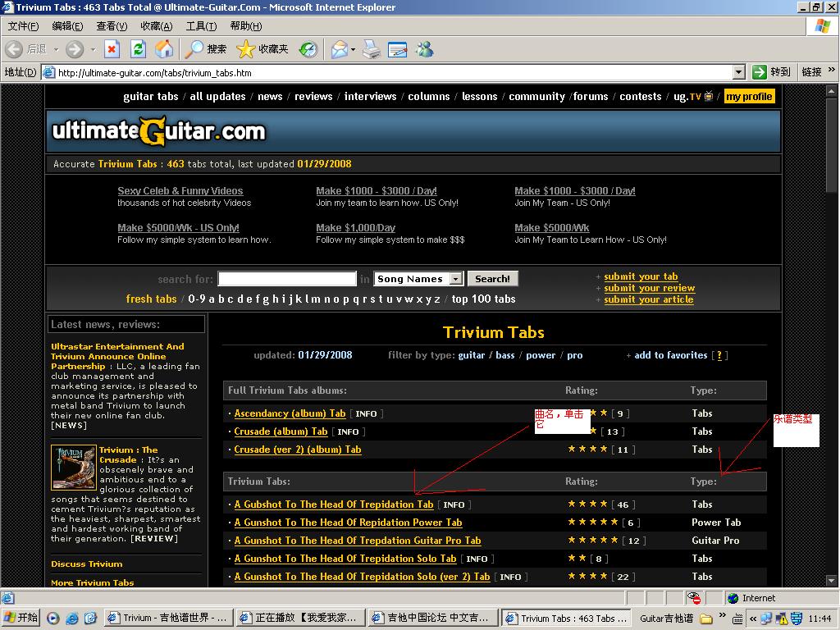Click the Forward arrow icon
Screen dimensions: 840x630
coord(75,49)
